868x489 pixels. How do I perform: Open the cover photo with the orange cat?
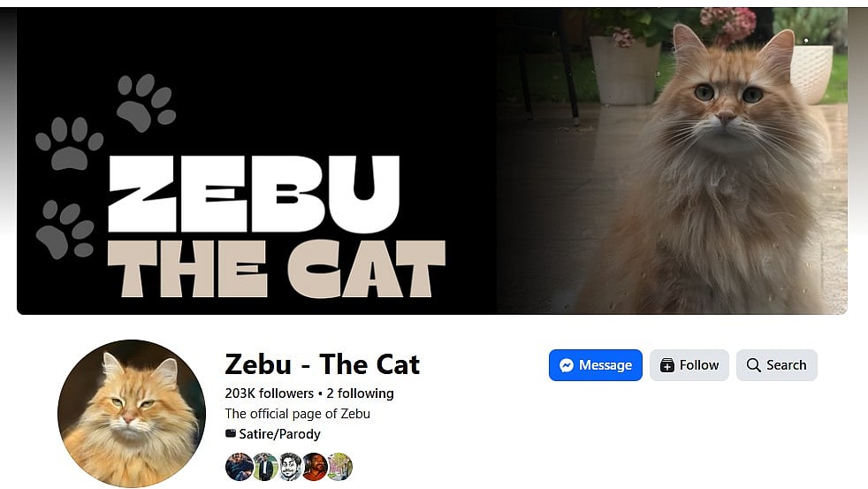431,161
